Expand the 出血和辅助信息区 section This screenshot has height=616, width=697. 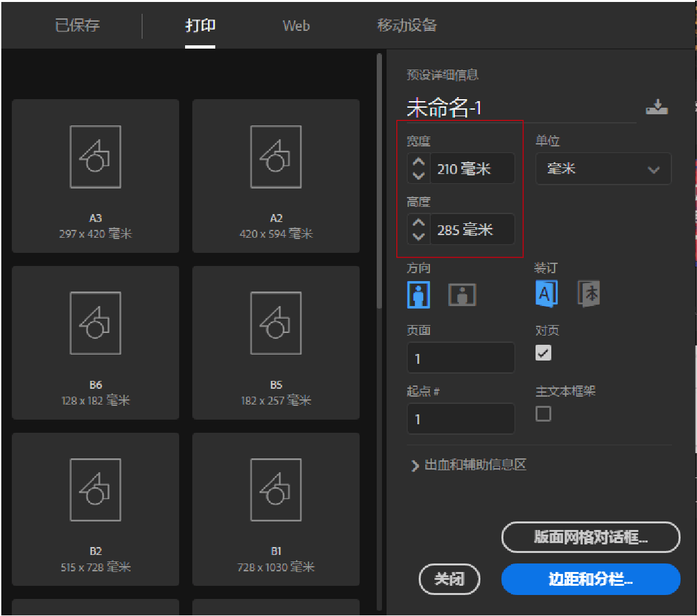coord(469,465)
